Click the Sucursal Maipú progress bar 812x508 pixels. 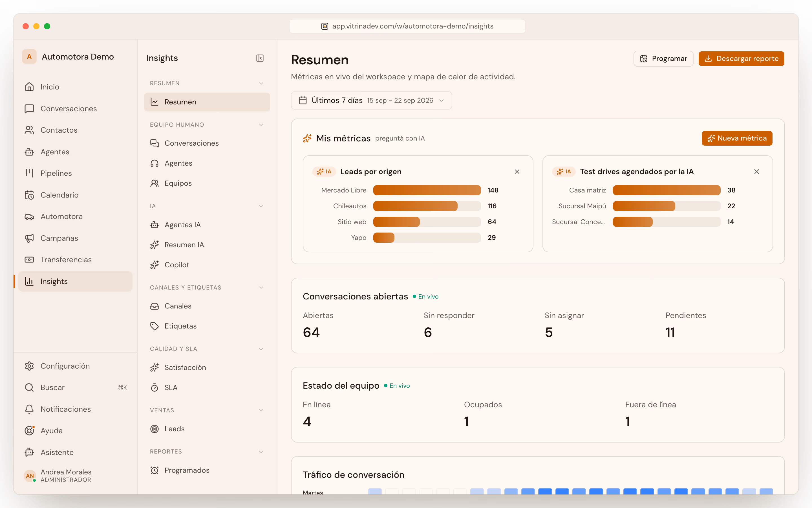tap(667, 206)
